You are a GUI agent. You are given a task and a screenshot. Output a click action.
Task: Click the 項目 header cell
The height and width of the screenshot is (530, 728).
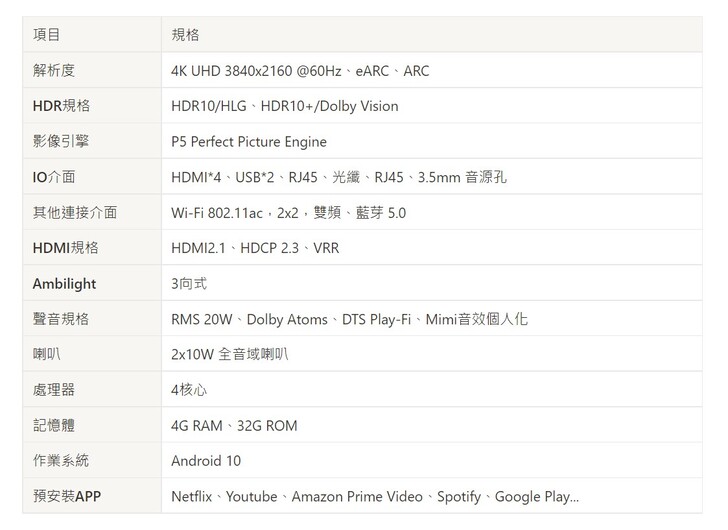[x=47, y=35]
